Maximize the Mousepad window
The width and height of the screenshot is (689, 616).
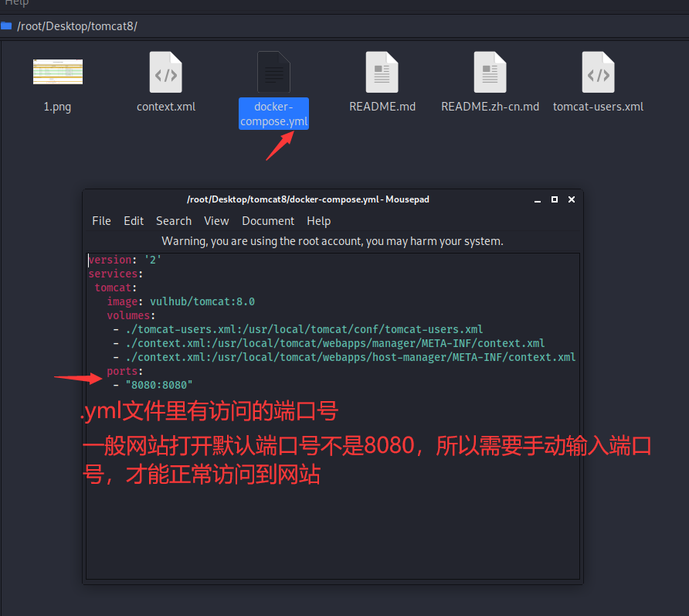(x=555, y=199)
